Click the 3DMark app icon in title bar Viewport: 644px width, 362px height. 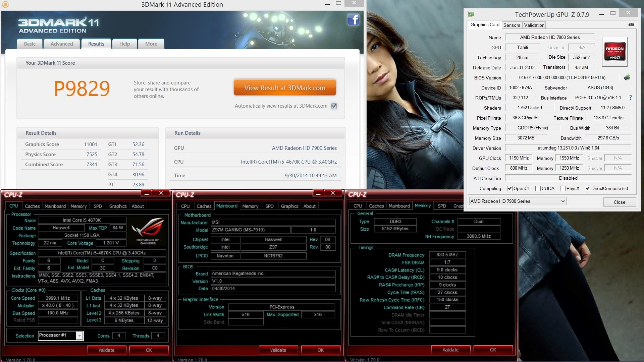click(x=5, y=4)
